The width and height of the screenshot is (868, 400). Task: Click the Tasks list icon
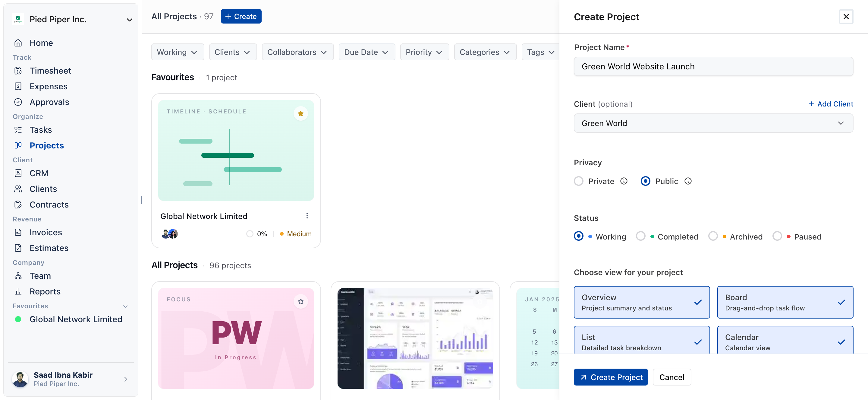(x=18, y=130)
